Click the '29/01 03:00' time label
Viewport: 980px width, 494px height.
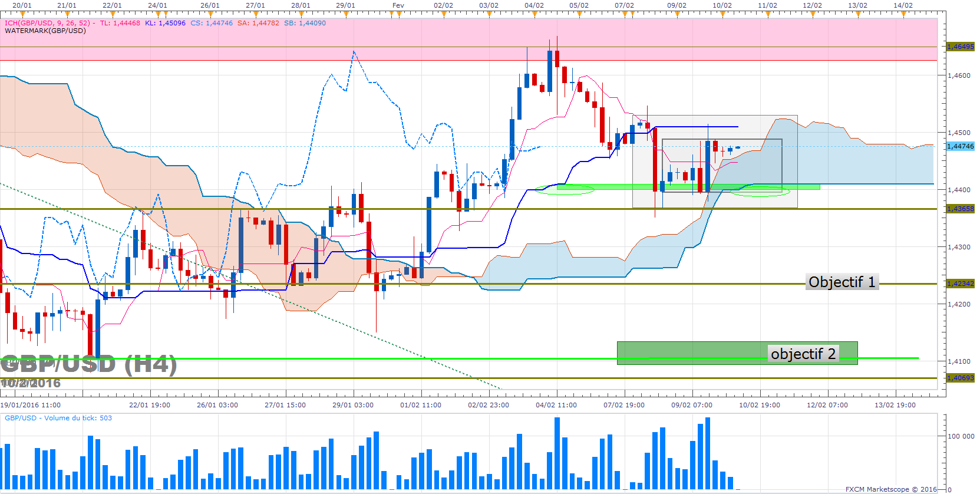353,405
